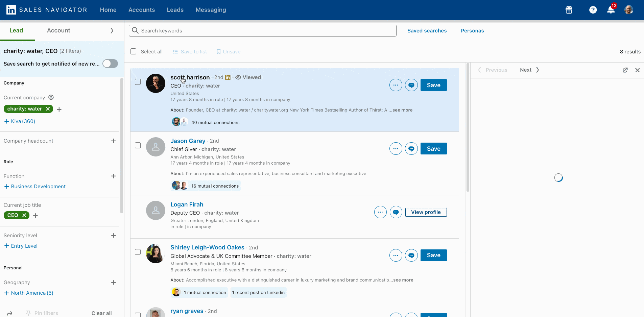Viewport: 644px width, 317px height.
Task: Click the Save to list icon
Action: tap(175, 52)
